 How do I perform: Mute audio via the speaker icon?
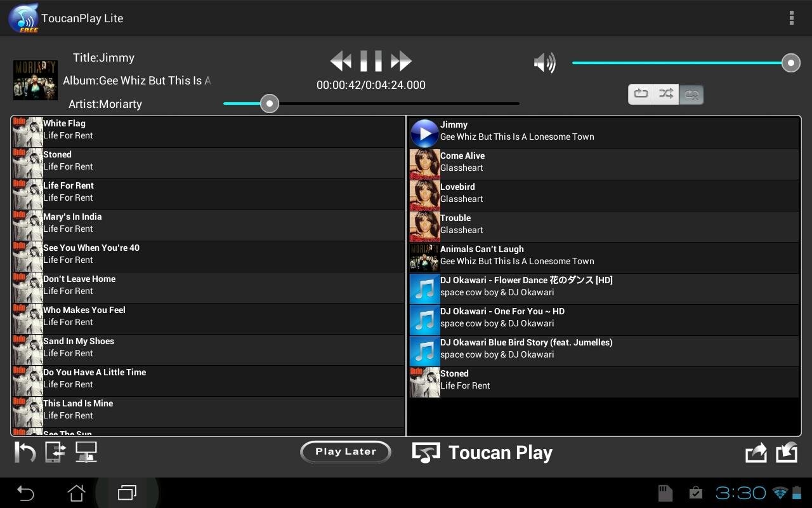coord(545,62)
